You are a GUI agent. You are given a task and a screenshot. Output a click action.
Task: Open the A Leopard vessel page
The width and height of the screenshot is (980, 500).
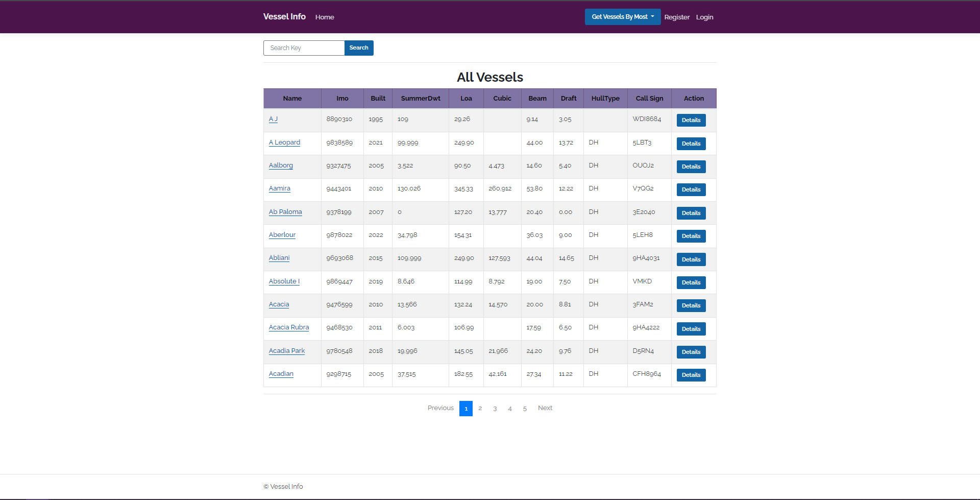(x=284, y=142)
